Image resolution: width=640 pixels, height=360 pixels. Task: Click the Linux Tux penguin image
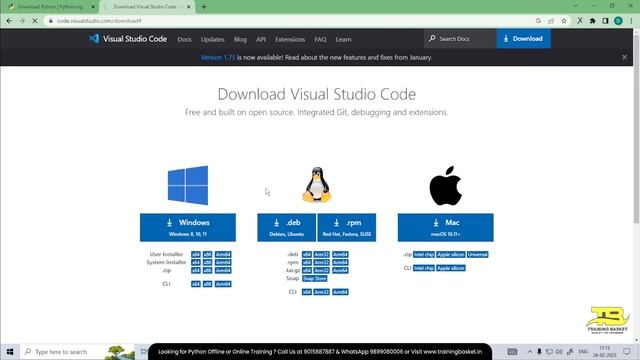point(317,184)
